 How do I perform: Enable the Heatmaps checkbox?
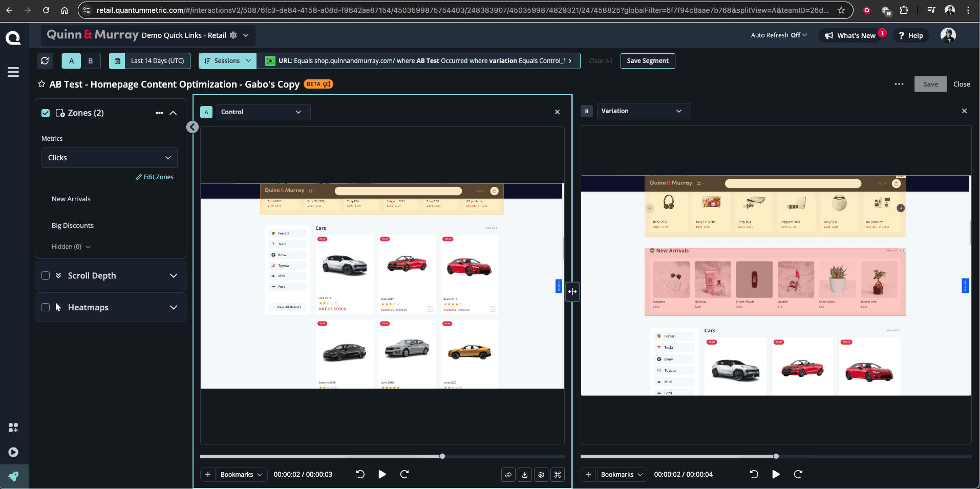(46, 307)
